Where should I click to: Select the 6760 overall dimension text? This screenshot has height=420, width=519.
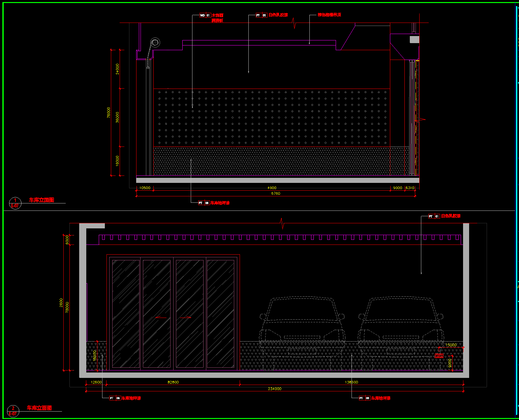tap(275, 194)
